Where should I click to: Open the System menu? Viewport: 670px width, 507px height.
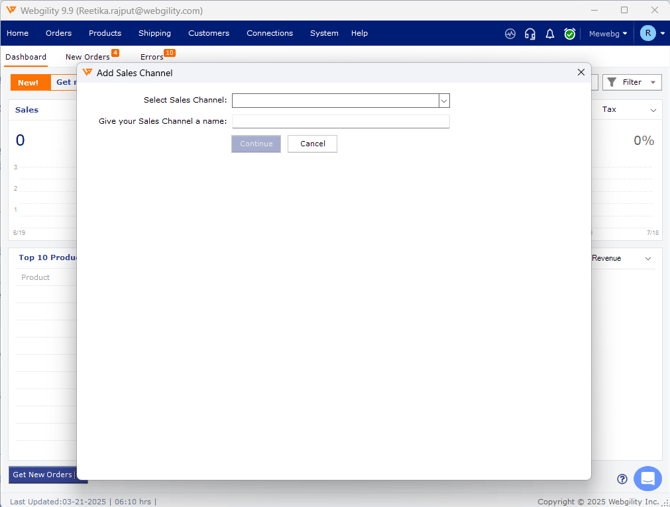coord(324,33)
